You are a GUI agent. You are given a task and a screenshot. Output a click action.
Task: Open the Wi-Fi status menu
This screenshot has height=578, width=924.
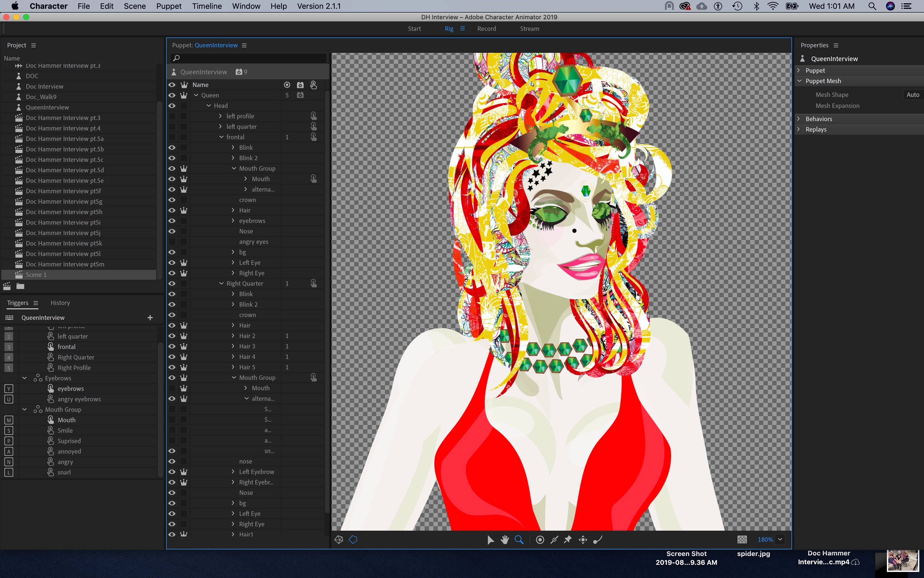773,6
